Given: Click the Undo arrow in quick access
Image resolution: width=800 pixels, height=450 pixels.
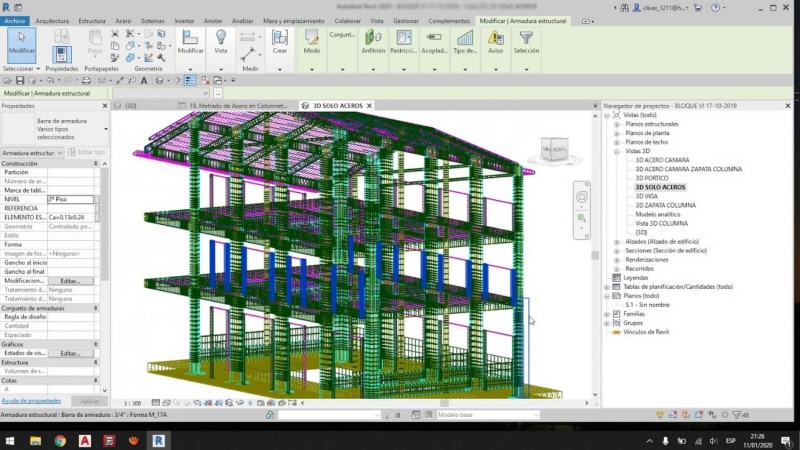Looking at the screenshot, I should (49, 80).
